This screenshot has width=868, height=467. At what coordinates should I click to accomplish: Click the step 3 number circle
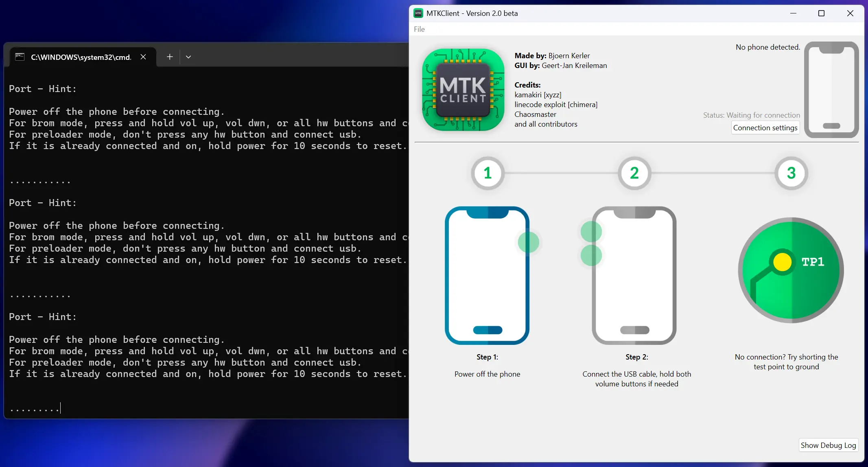coord(791,173)
